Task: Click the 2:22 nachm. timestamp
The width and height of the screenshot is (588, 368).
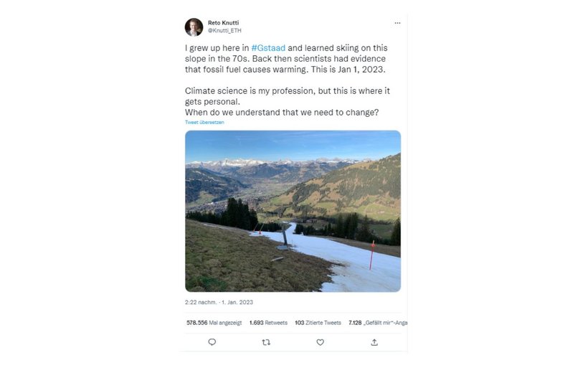Action: (199, 302)
